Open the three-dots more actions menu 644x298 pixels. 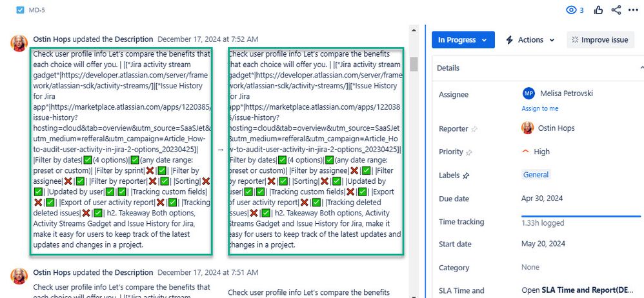(x=633, y=10)
